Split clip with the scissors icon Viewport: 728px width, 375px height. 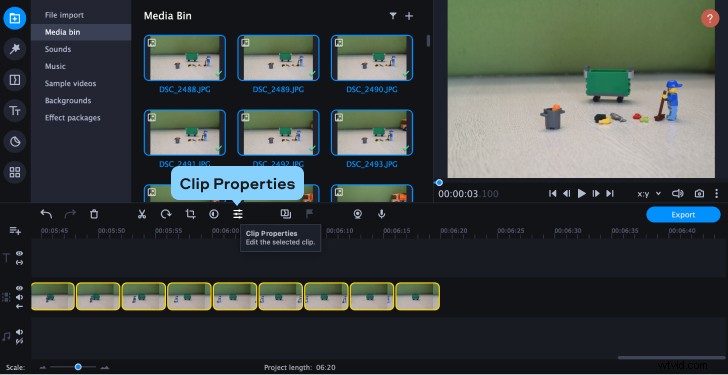[x=142, y=214]
